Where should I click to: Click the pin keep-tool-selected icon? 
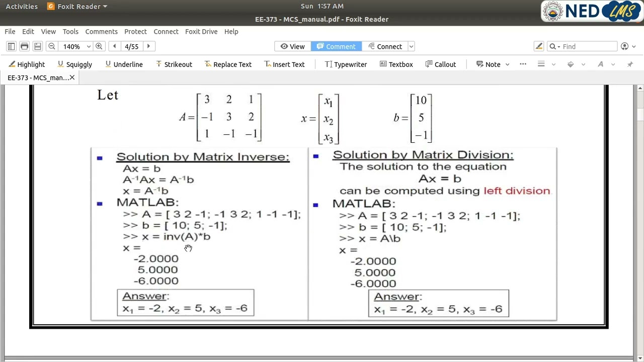[630, 64]
